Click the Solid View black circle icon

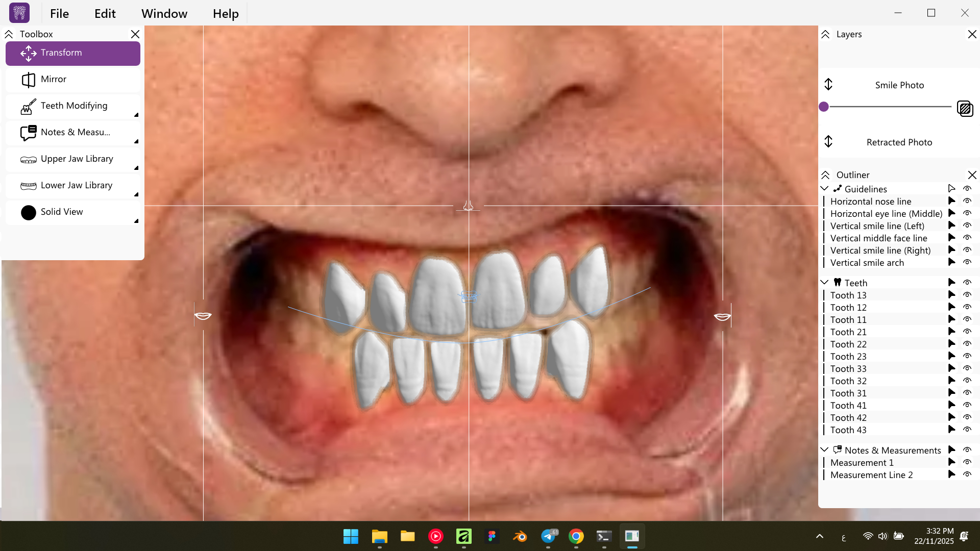click(x=29, y=212)
